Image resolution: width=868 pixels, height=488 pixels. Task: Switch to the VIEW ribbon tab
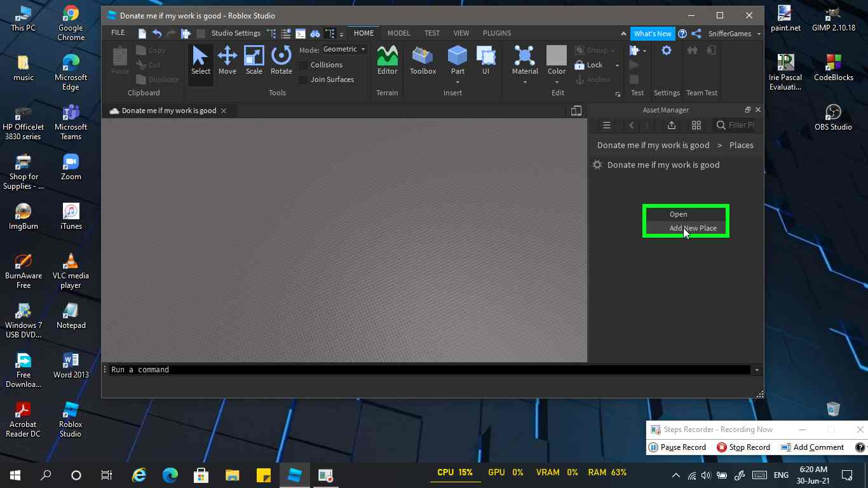pyautogui.click(x=461, y=33)
